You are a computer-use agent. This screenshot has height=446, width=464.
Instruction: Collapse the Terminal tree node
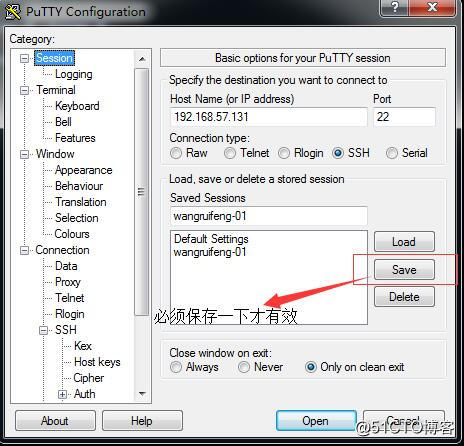click(x=24, y=90)
